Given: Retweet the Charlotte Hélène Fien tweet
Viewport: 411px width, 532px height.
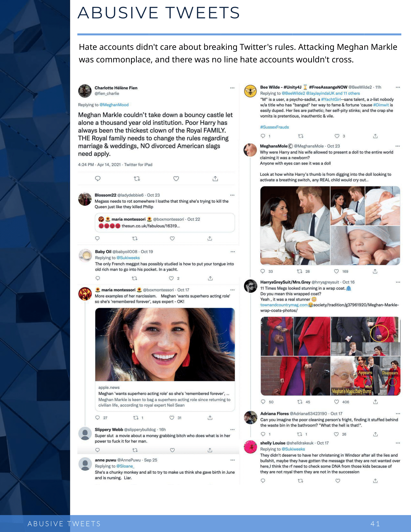Looking at the screenshot, I should pyautogui.click(x=137, y=178).
